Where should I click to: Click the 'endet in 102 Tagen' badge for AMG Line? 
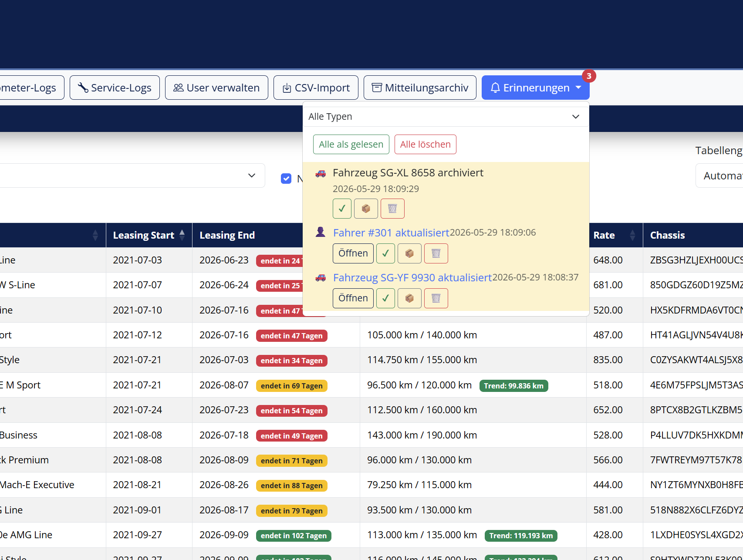(x=294, y=536)
